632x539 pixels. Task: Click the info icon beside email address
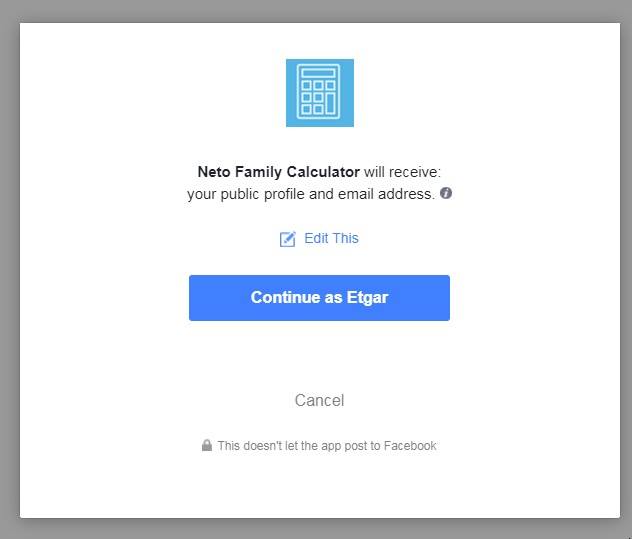[x=446, y=193]
